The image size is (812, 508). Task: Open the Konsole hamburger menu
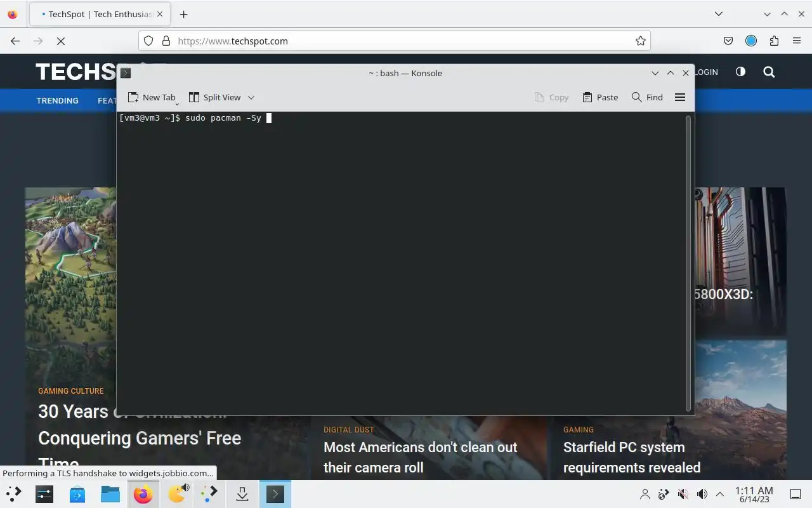pyautogui.click(x=680, y=97)
